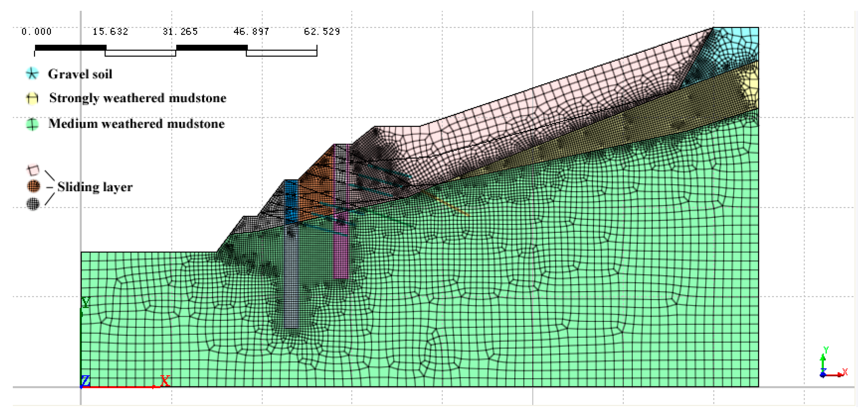Click the yellow Strongly weathered mudstone icon
The image size is (868, 416).
coord(32,98)
